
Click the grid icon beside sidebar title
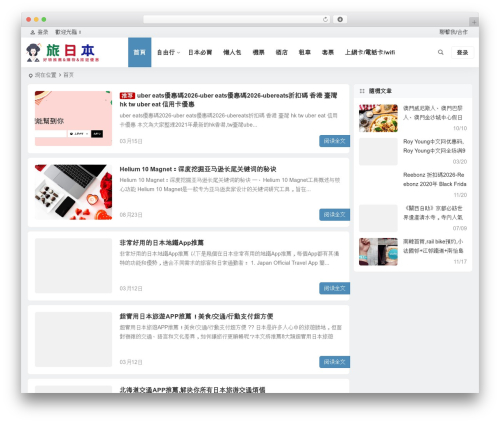362,91
